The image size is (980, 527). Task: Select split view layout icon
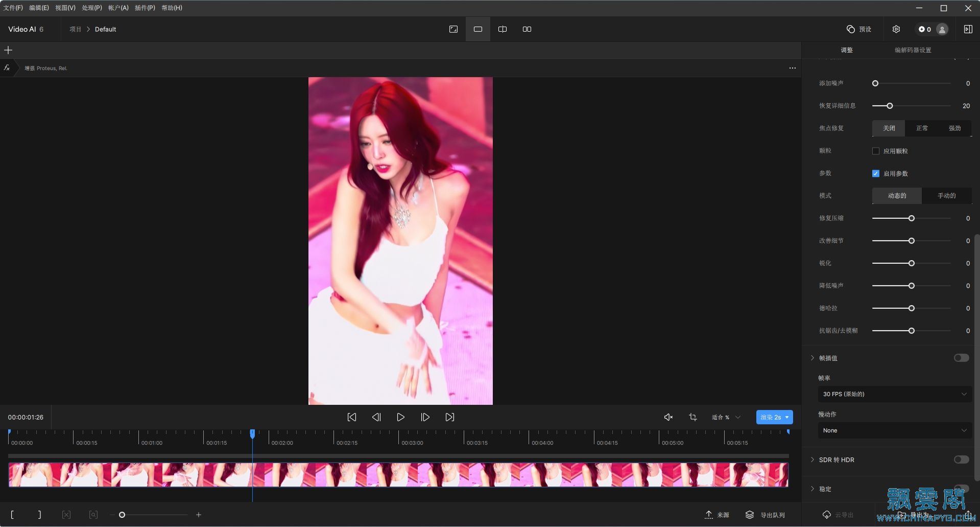pyautogui.click(x=503, y=29)
